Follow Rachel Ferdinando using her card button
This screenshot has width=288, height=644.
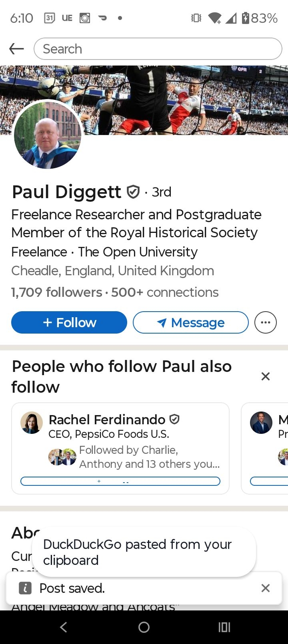click(120, 481)
